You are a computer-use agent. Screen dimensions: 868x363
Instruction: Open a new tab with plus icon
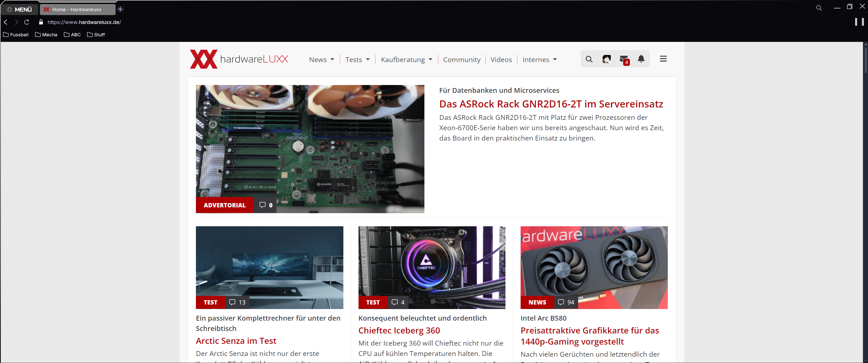(x=120, y=9)
